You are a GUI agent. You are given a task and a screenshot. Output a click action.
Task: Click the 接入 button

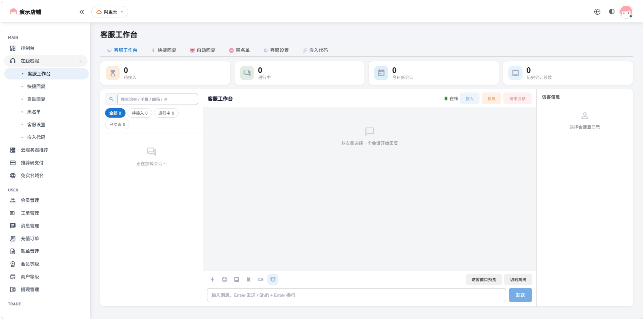coord(469,99)
